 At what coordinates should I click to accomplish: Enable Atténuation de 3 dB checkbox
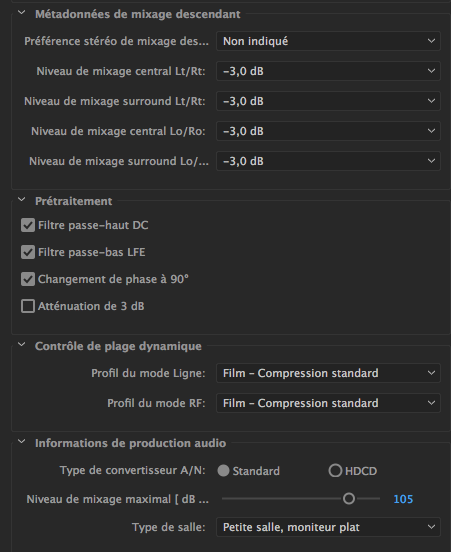click(x=28, y=306)
